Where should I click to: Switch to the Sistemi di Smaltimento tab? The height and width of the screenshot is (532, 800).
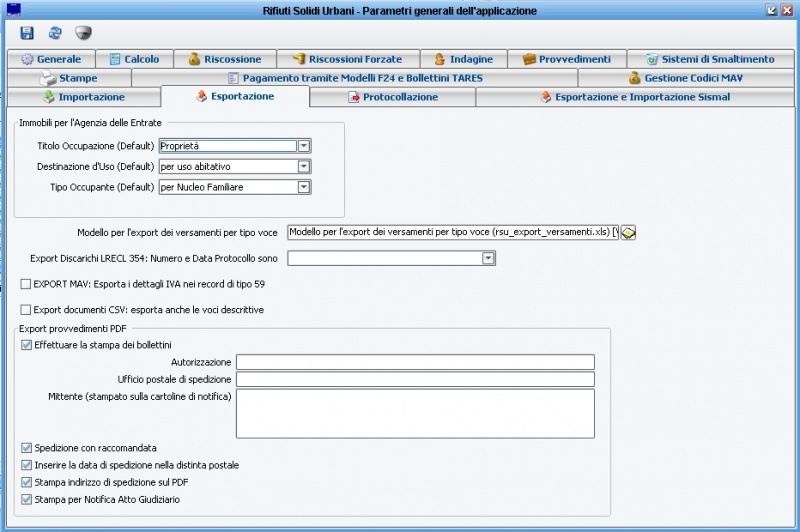click(x=711, y=59)
